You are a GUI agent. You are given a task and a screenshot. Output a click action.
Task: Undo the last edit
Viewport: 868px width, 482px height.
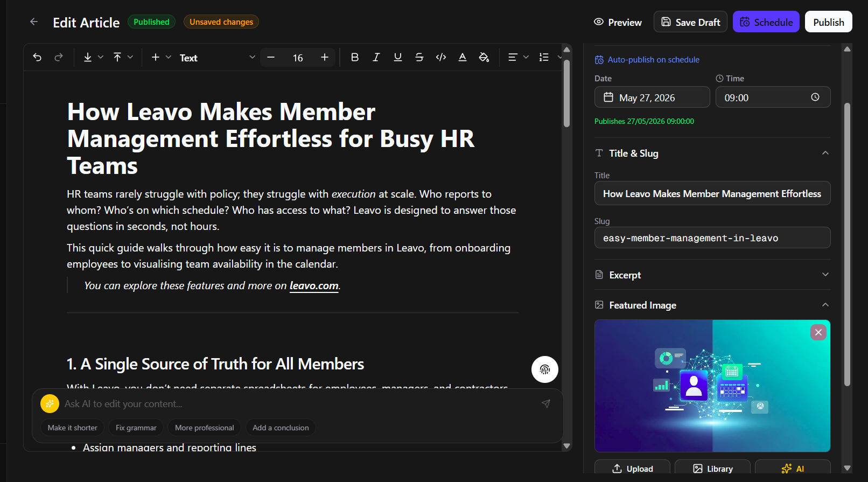click(x=37, y=57)
